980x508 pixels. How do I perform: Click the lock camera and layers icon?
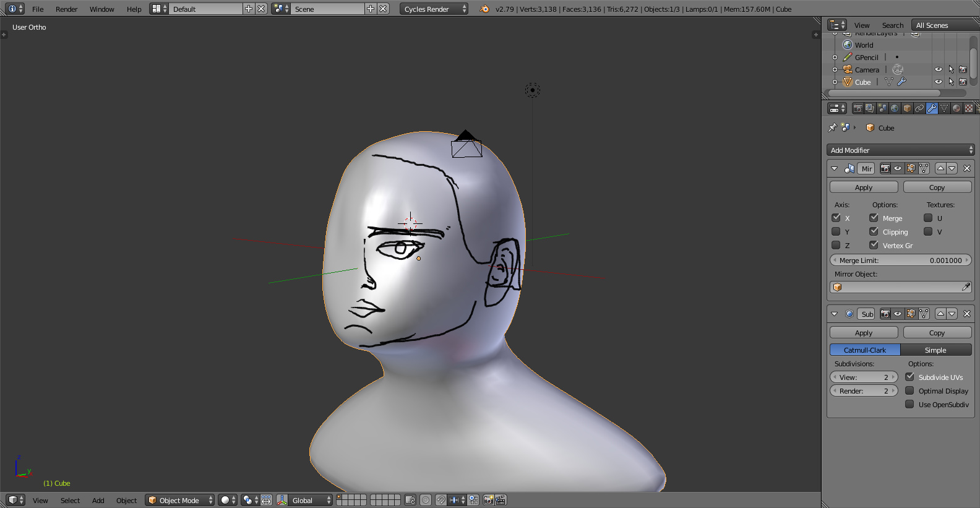pyautogui.click(x=410, y=500)
